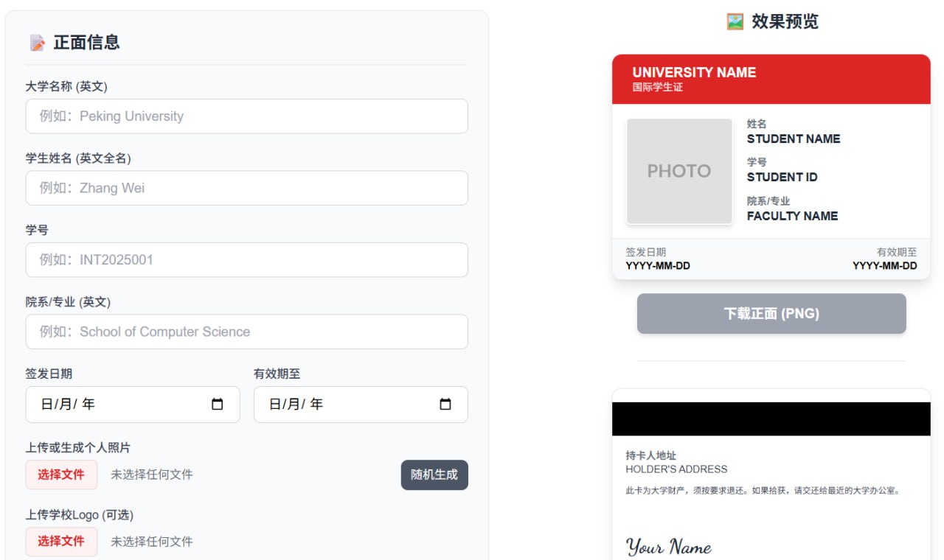The height and width of the screenshot is (560, 944).
Task: Click into the 学生姓名 (英文全名) text box
Action: [246, 188]
